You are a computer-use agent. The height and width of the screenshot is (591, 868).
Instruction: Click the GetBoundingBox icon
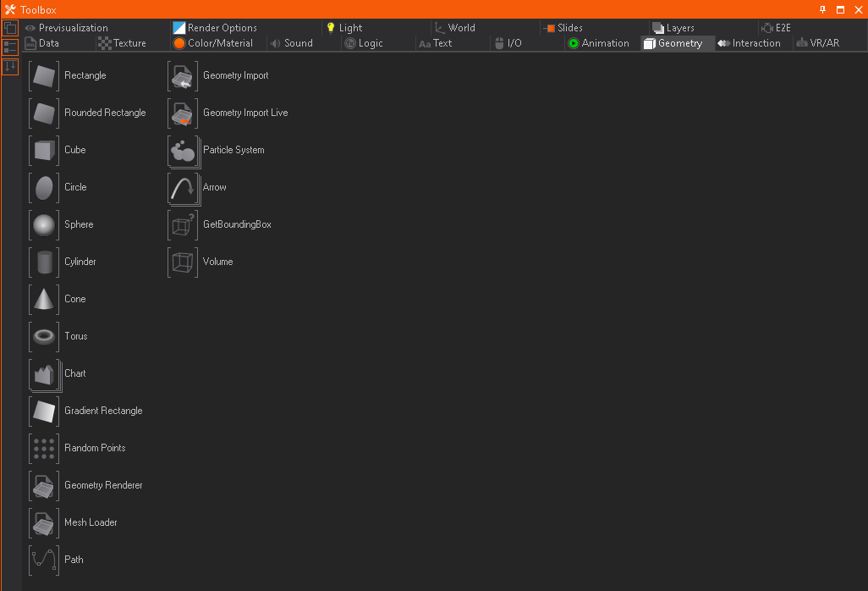183,224
